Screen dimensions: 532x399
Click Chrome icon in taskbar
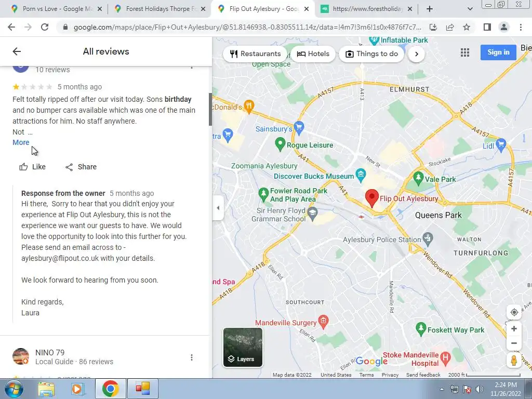(x=110, y=389)
